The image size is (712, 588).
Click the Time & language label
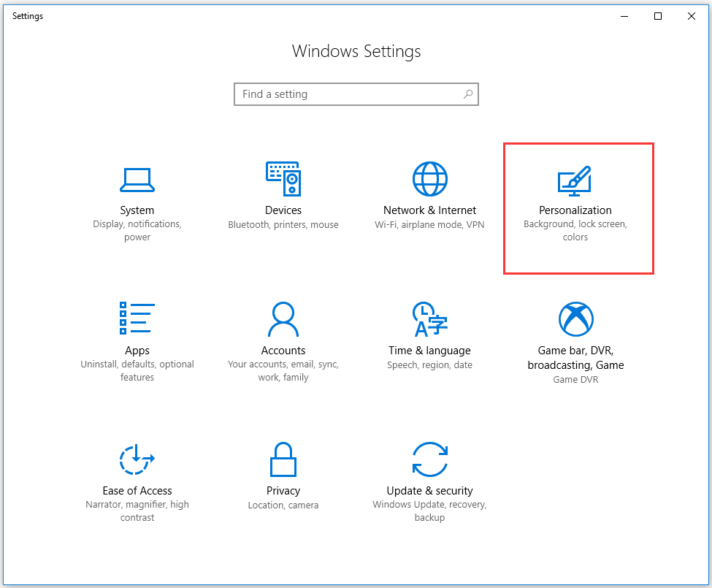[429, 351]
